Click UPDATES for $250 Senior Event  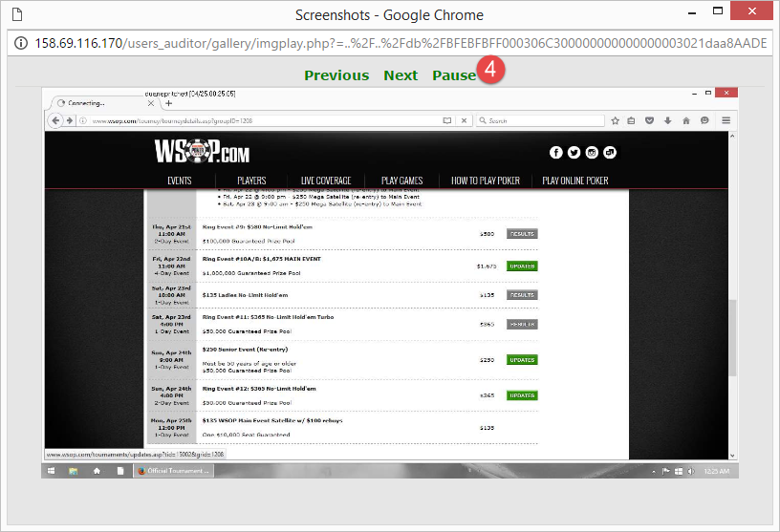[522, 359]
